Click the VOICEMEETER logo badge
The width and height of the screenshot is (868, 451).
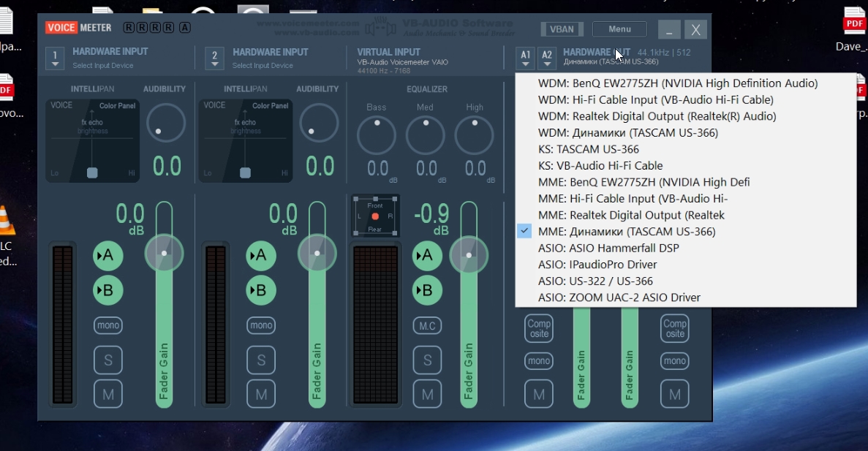coord(78,28)
